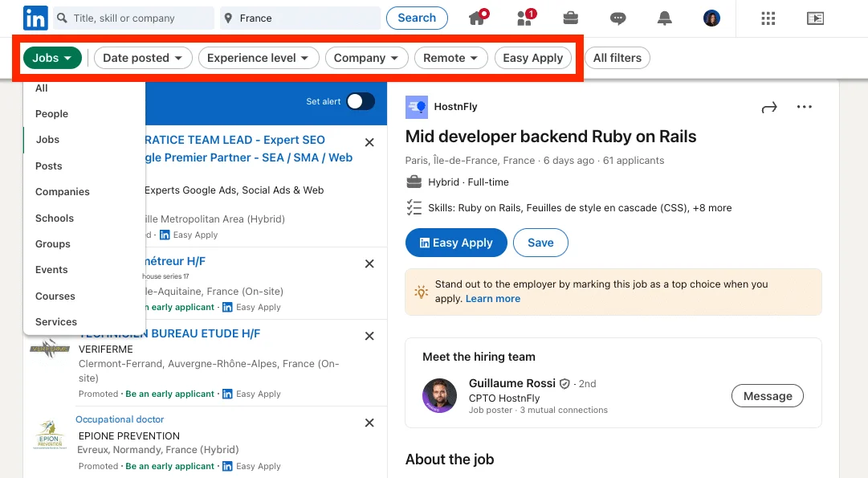Click the VERIFERME company logo
Image resolution: width=868 pixels, height=478 pixels.
pos(49,349)
